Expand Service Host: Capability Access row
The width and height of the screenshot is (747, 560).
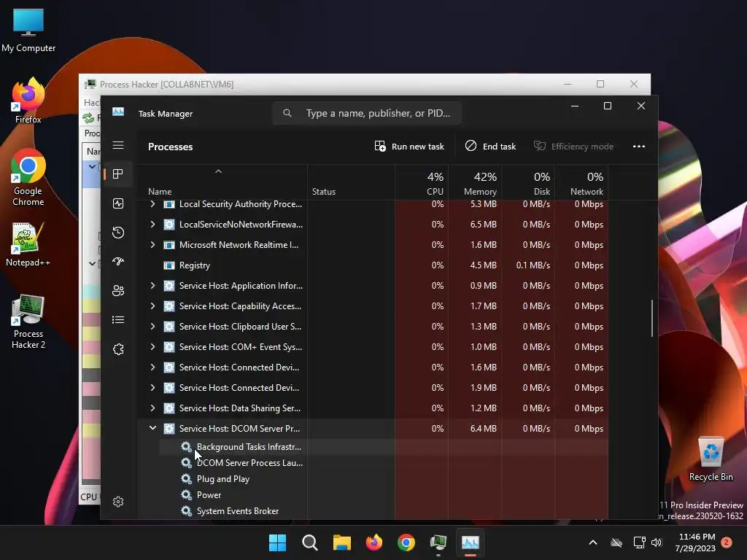152,306
